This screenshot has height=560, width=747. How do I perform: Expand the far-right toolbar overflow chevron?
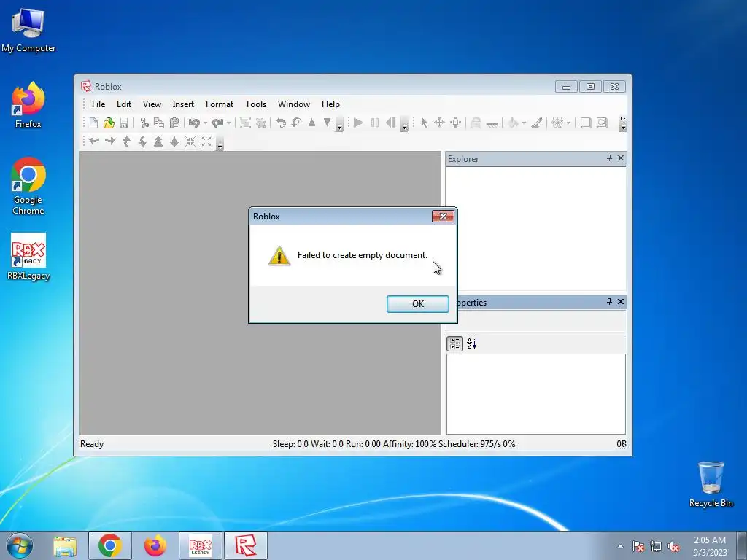point(623,123)
